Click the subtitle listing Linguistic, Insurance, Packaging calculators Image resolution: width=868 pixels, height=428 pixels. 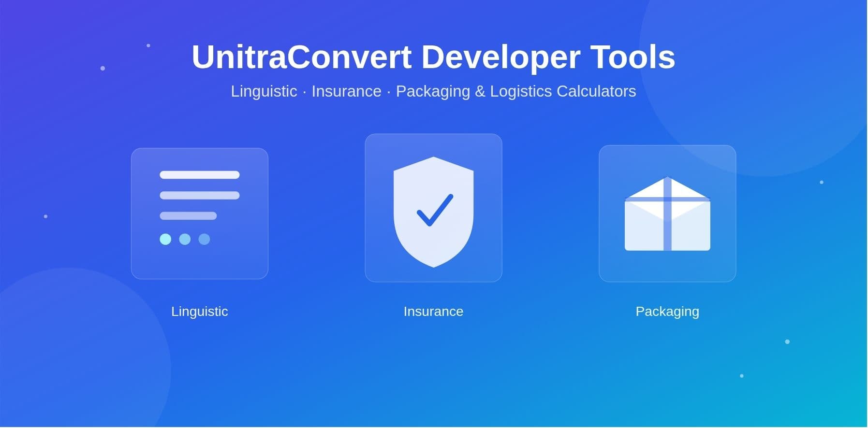(x=433, y=91)
